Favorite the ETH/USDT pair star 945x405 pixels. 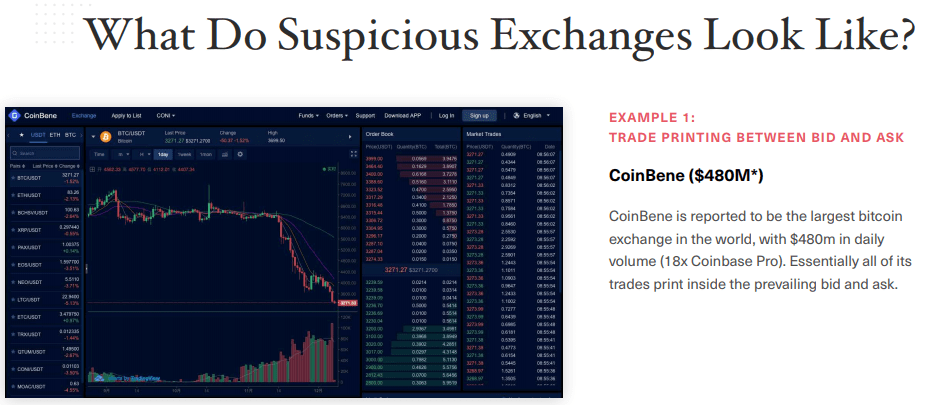(x=11, y=195)
